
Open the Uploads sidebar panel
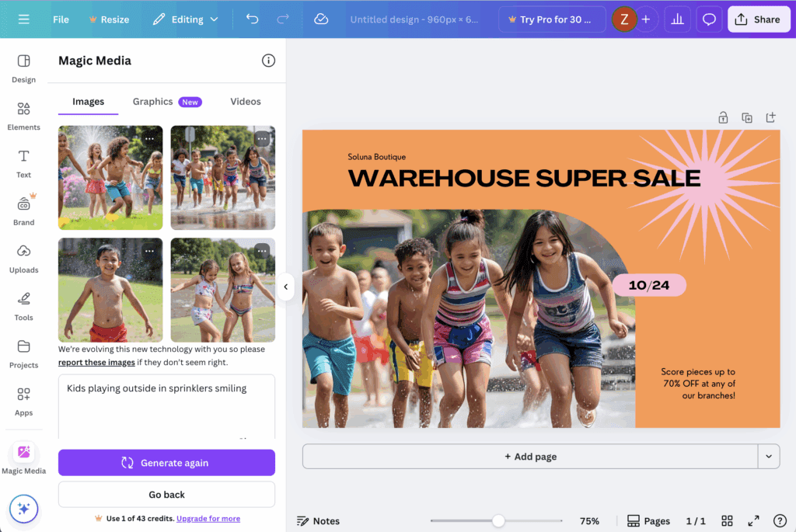click(23, 258)
